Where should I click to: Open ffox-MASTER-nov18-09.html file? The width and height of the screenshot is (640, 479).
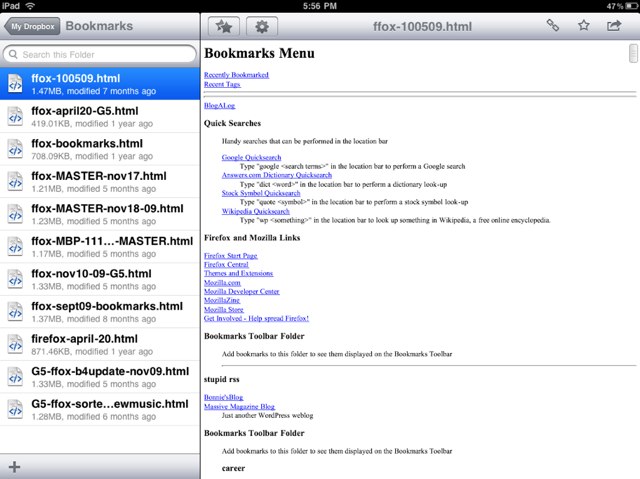coord(100,214)
